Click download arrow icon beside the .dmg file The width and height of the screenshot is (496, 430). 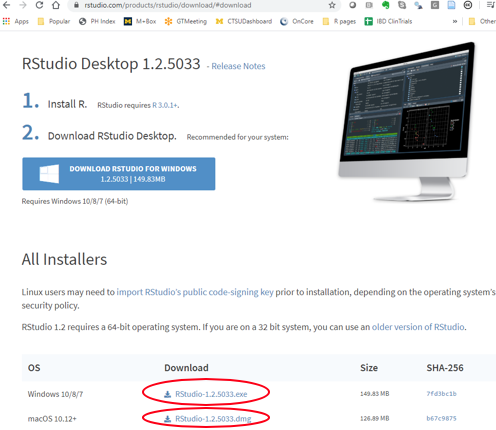[x=167, y=419]
